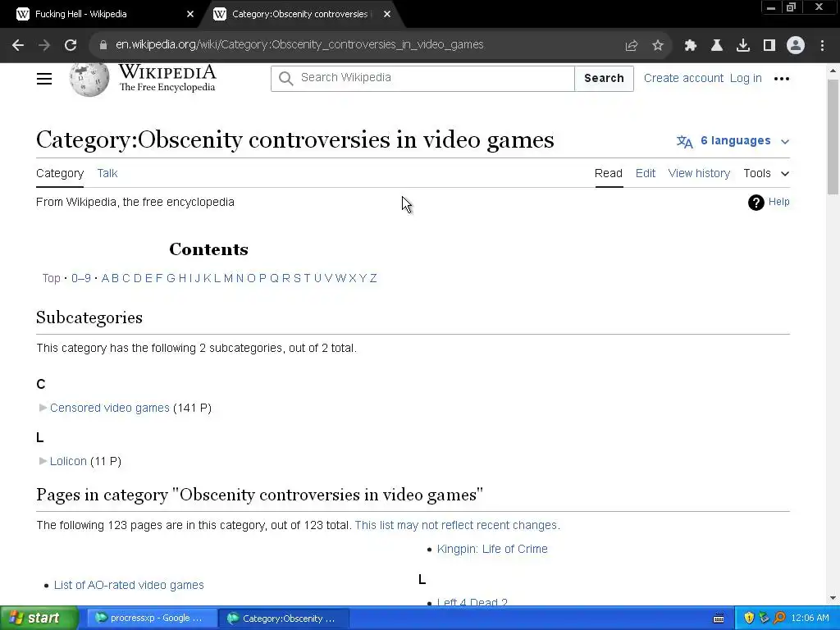The width and height of the screenshot is (840, 630).
Task: Open Wikipedia personal tools ellipsis menu
Action: pyautogui.click(x=782, y=79)
